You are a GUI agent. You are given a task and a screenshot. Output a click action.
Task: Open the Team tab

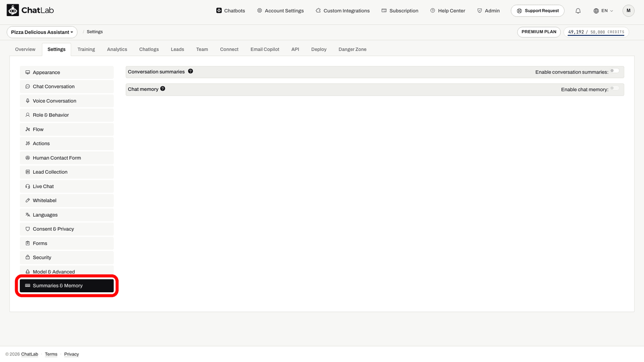(202, 49)
